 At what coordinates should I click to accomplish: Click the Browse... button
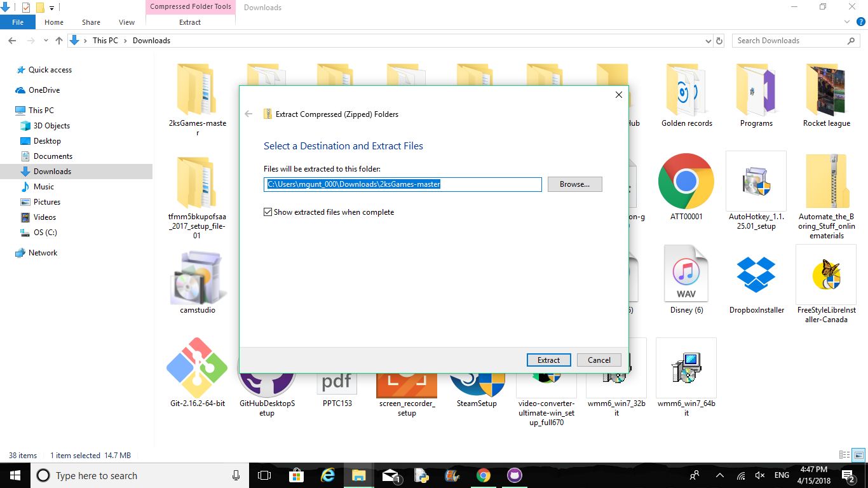574,184
